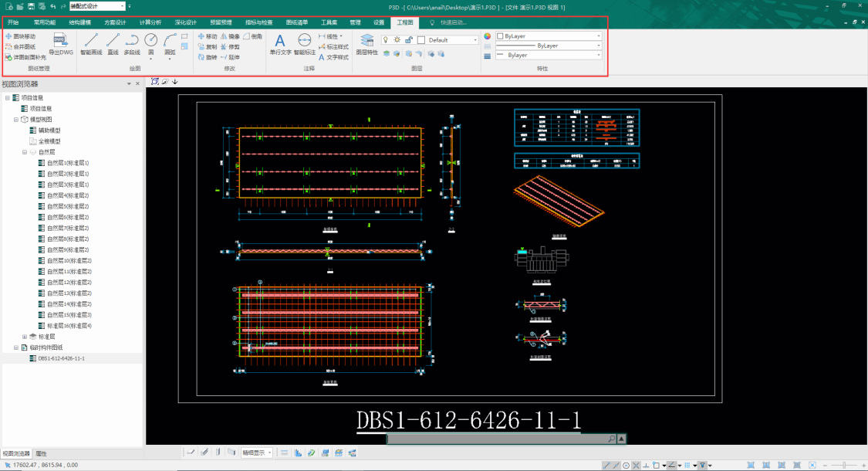Image resolution: width=868 pixels, height=471 pixels.
Task: Click the 文字样式 text style button
Action: 333,57
